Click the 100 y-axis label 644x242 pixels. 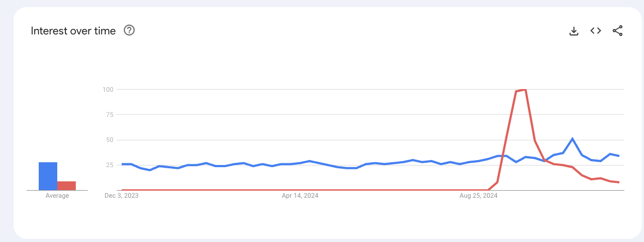pyautogui.click(x=108, y=89)
